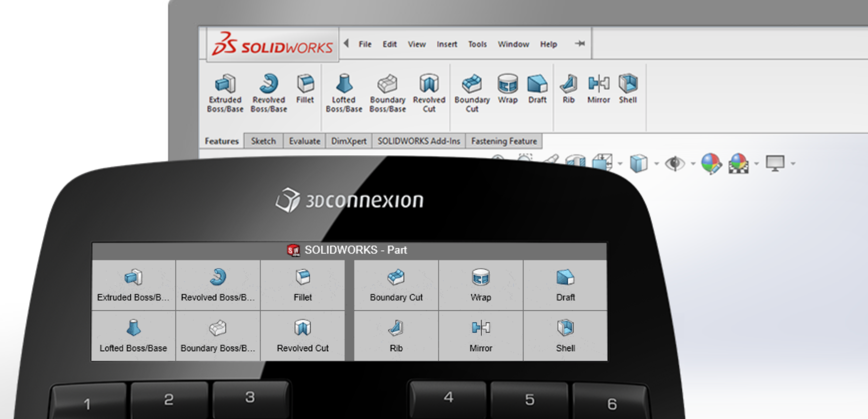Open the View menu
868x419 pixels.
coord(417,44)
